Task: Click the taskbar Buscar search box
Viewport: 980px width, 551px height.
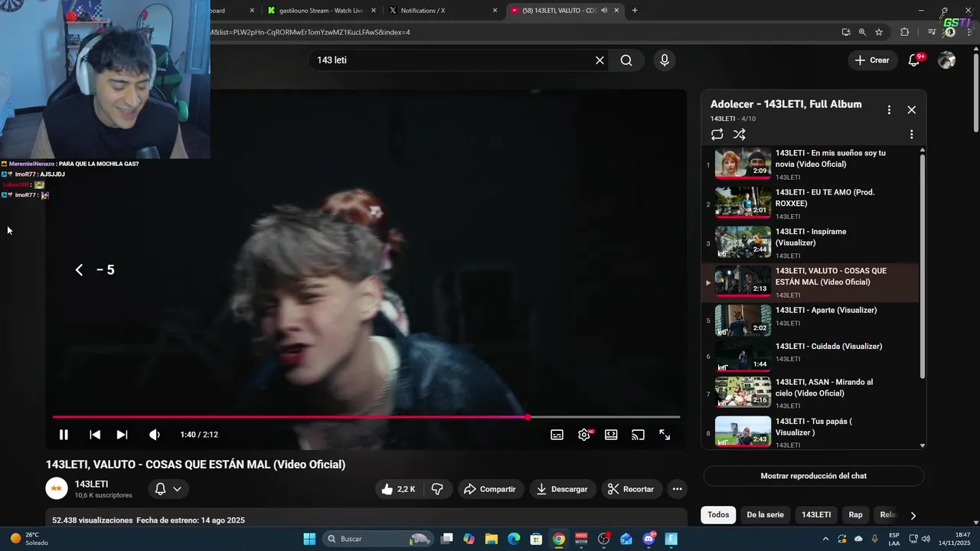Action: (x=378, y=539)
